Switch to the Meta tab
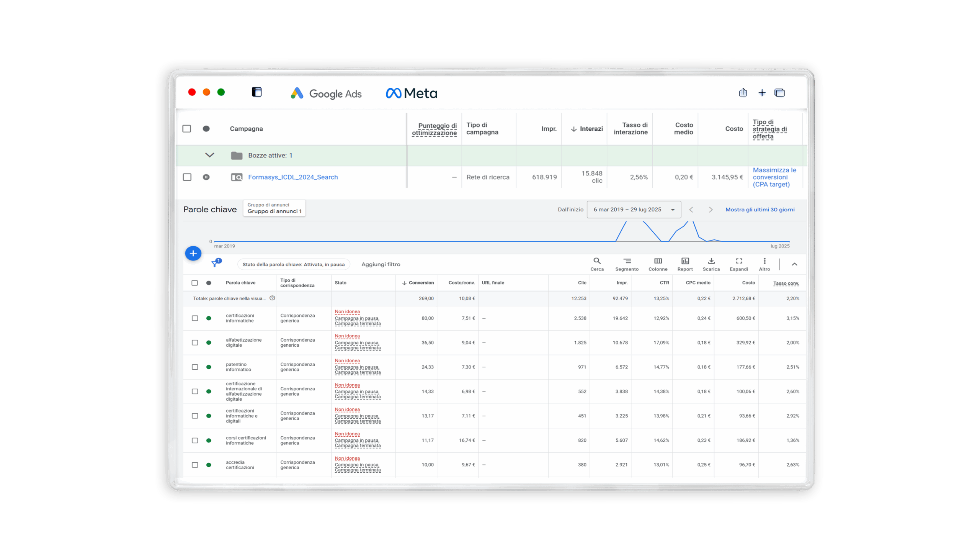The width and height of the screenshot is (980, 552). (411, 93)
